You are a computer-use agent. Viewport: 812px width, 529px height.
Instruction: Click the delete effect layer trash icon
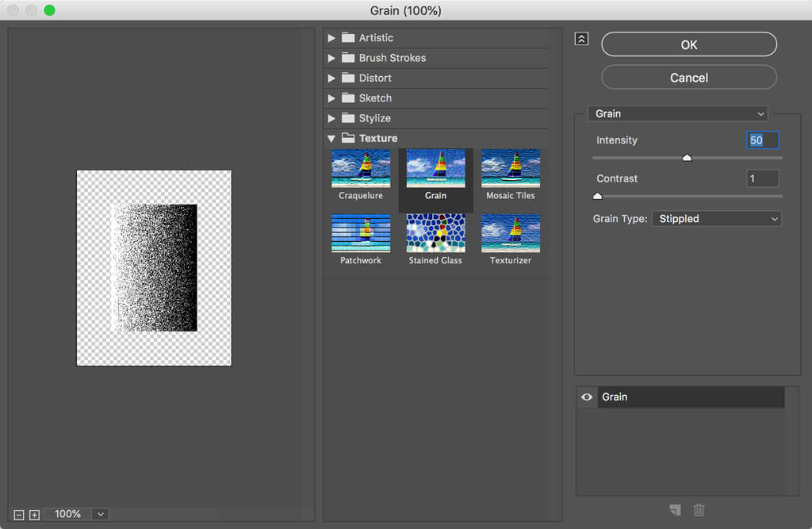click(x=699, y=510)
